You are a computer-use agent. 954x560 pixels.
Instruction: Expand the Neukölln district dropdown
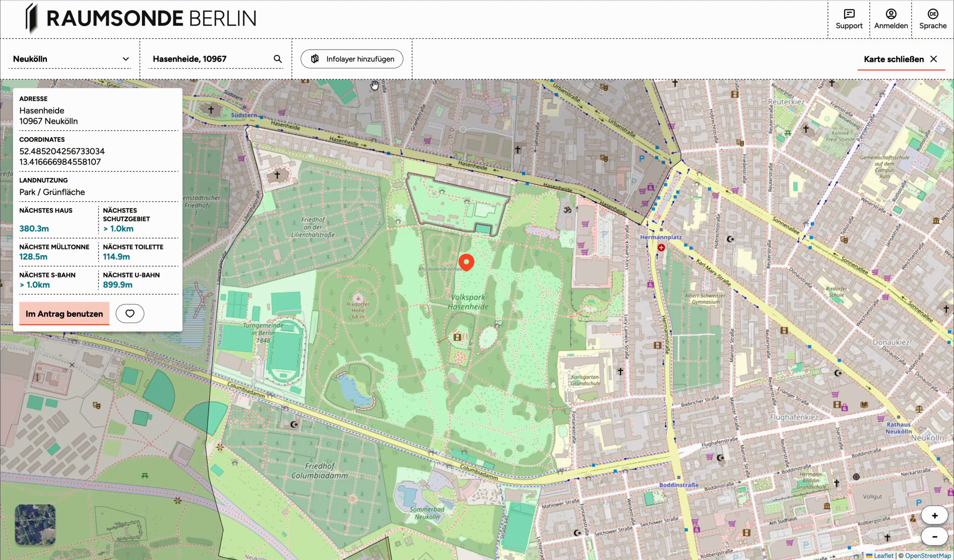coord(70,59)
